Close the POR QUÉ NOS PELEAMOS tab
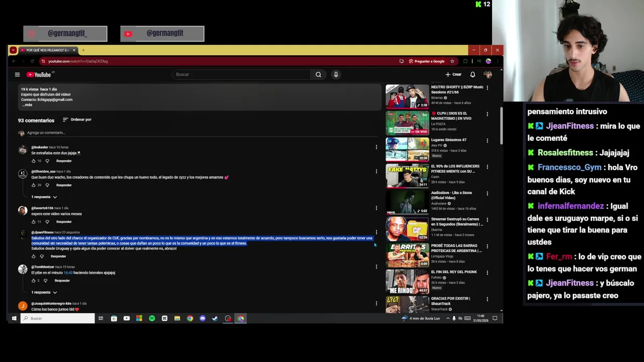 point(74,50)
